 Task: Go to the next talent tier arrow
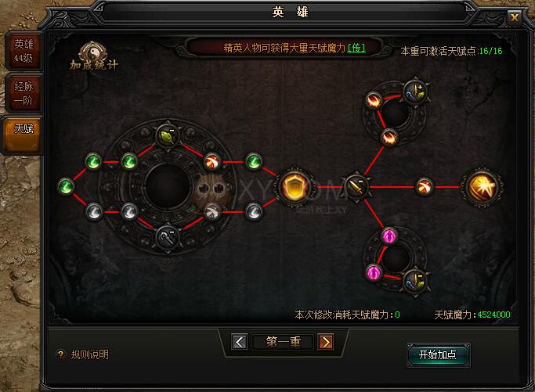point(326,342)
